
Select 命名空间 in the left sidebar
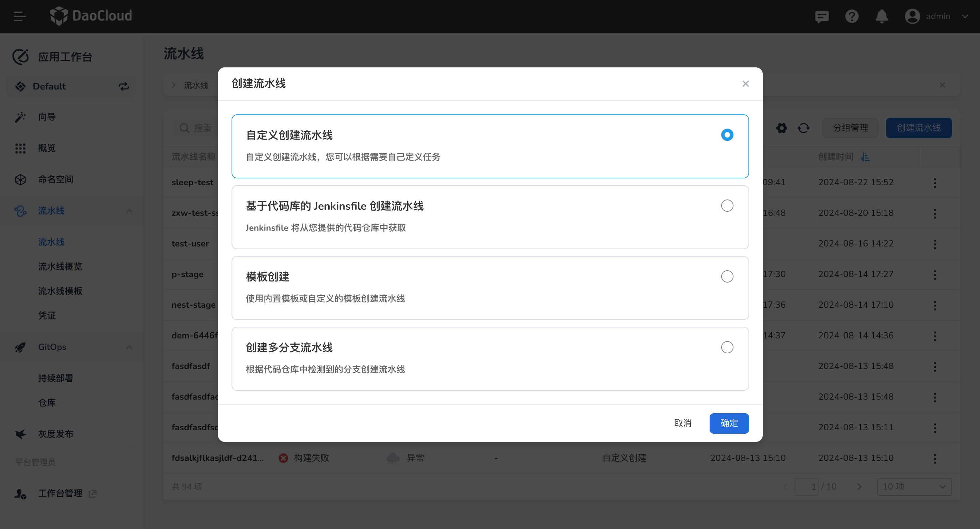point(56,179)
